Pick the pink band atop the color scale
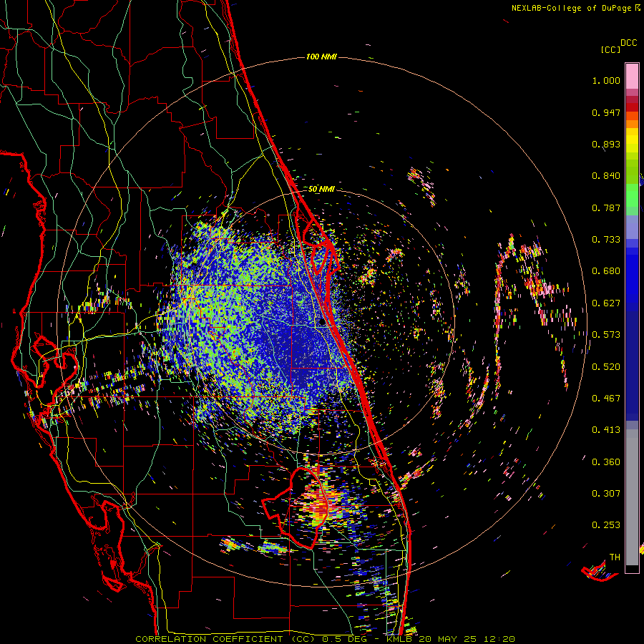 click(x=632, y=76)
